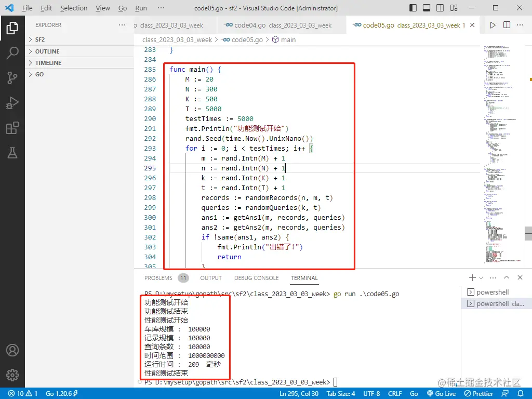Open Extensions view icon
Viewport: 532px width, 399px height.
coord(12,128)
